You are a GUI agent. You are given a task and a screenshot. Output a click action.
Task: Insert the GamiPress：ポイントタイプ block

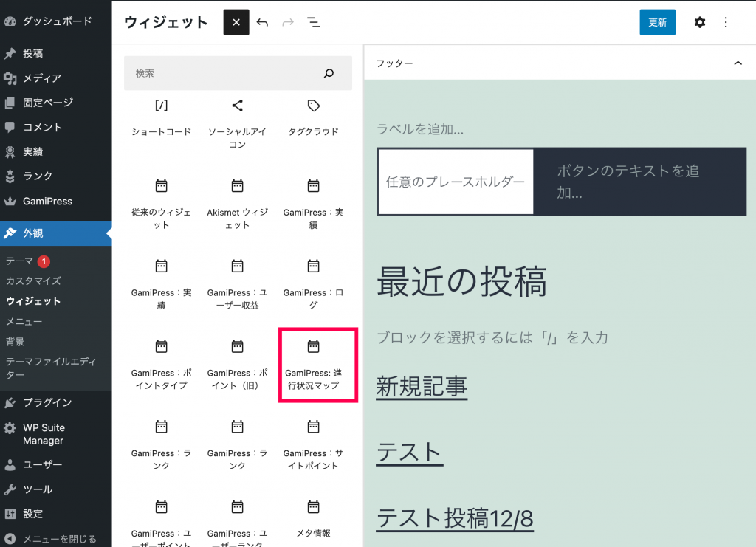pos(162,365)
